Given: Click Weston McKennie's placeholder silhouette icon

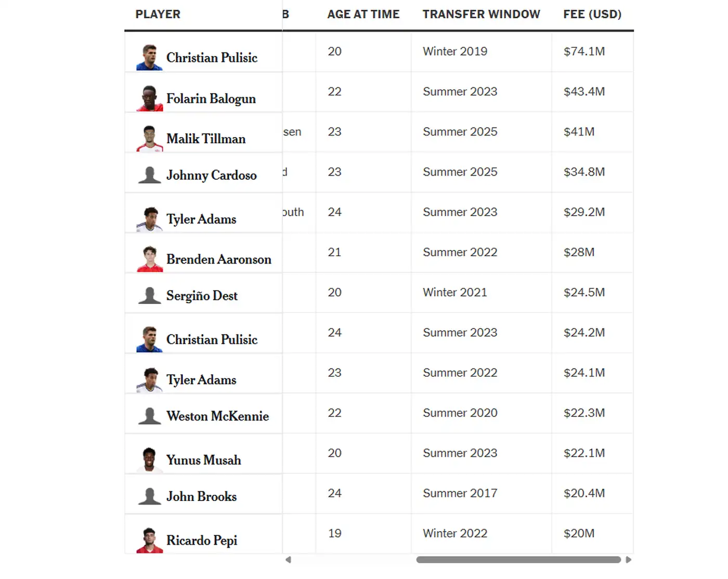Looking at the screenshot, I should click(149, 416).
